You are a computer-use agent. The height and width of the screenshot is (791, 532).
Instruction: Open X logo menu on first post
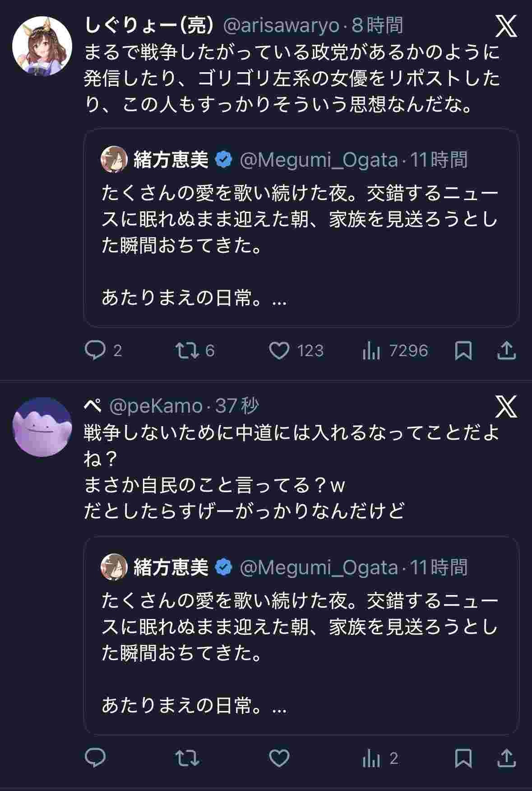(506, 26)
